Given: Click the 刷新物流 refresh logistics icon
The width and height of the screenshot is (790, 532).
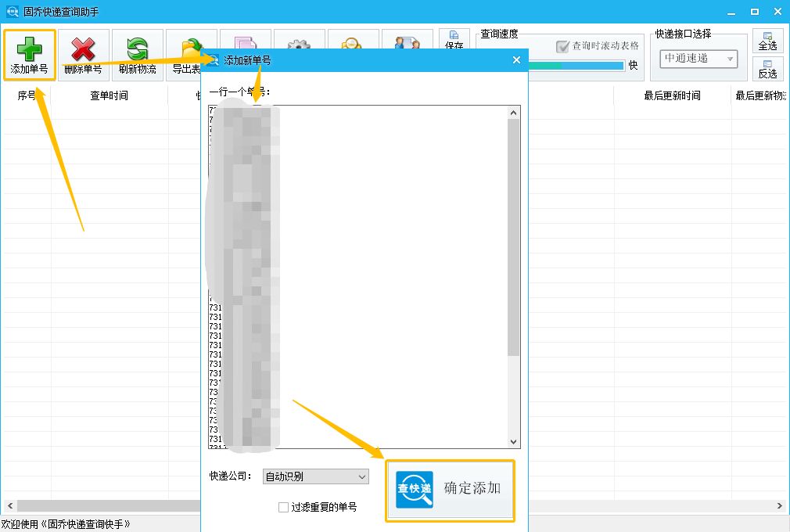Looking at the screenshot, I should click(138, 53).
